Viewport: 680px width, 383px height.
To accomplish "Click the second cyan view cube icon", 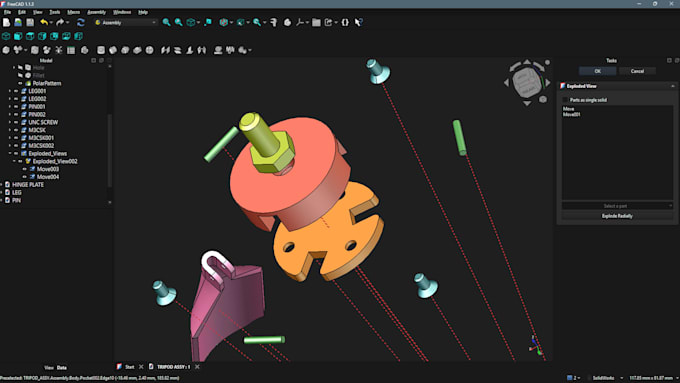I will click(x=18, y=36).
